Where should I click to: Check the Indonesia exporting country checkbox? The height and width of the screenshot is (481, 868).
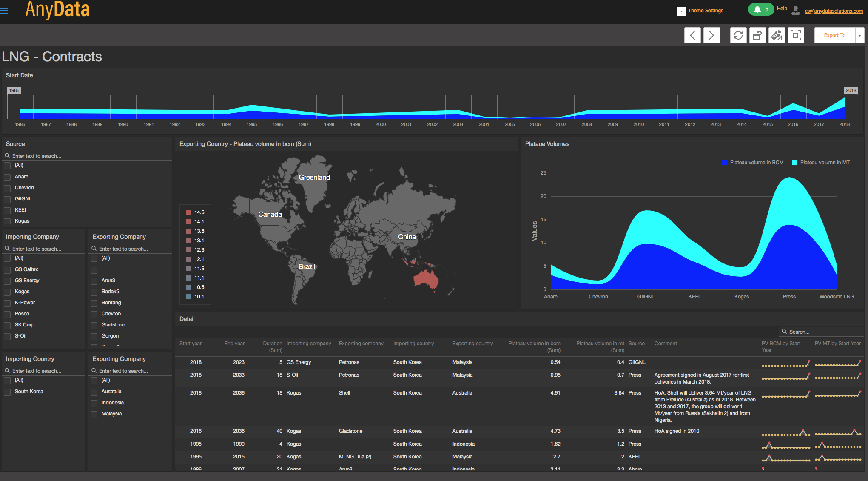94,403
